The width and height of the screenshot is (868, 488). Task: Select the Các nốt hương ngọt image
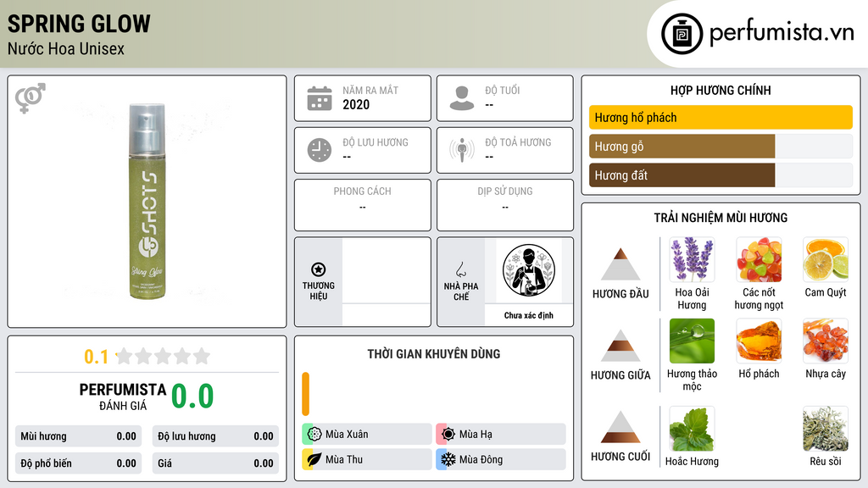coord(759,259)
